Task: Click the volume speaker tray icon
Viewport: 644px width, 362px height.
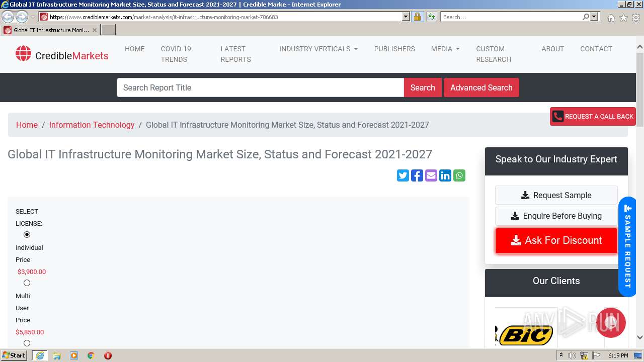Action: (x=572, y=355)
